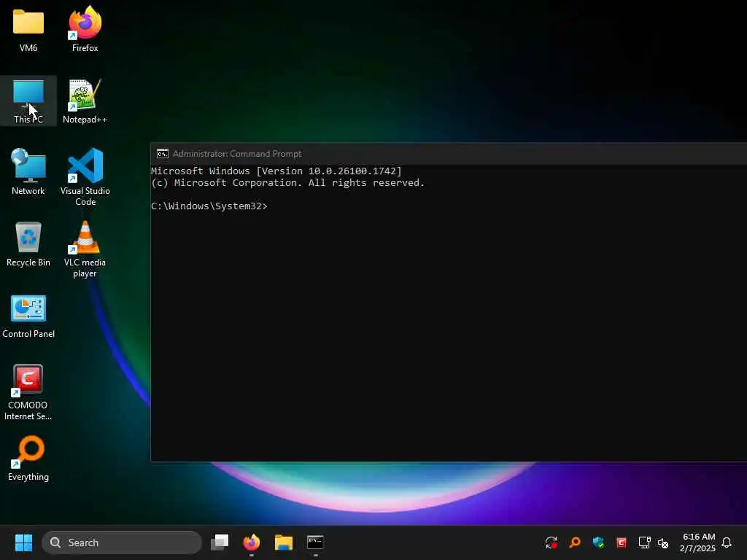Open Notepad++ desktop shortcut
Viewport: 747px width, 560px height.
pos(85,101)
